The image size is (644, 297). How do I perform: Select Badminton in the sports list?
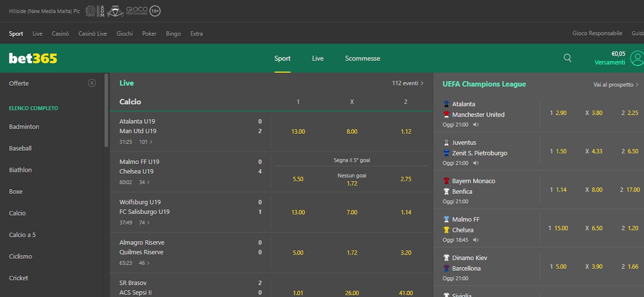tap(24, 127)
